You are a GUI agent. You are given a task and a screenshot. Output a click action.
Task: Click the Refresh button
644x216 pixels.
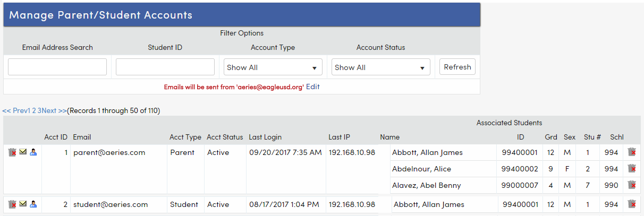point(457,67)
